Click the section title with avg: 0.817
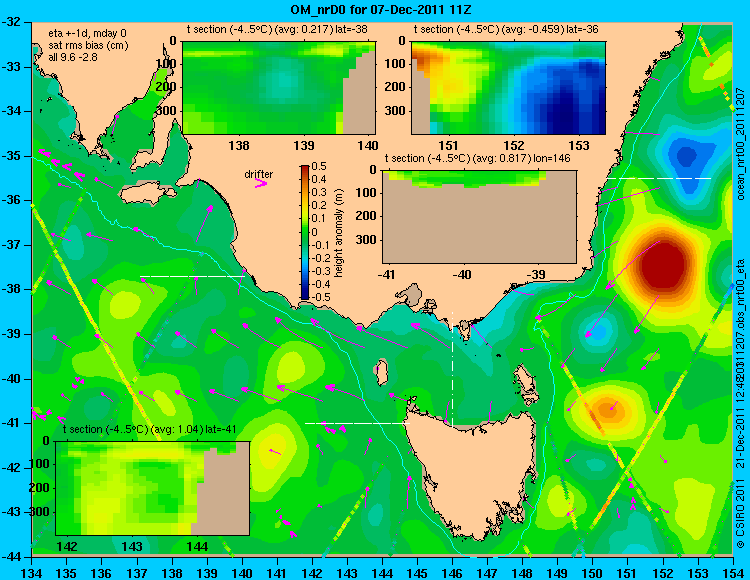Viewport: 750px width, 580px height. click(477, 158)
